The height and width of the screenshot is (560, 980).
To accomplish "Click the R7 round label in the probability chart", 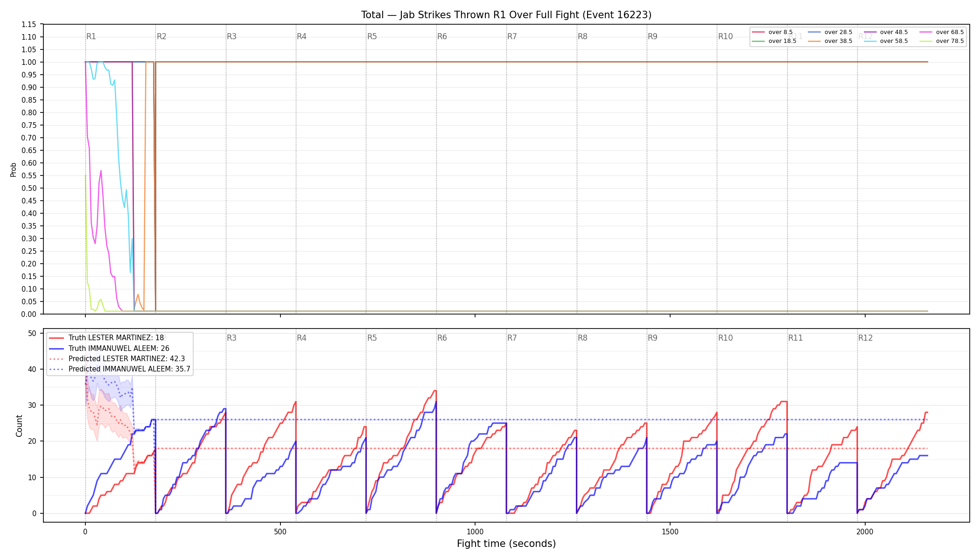I will 512,36.
